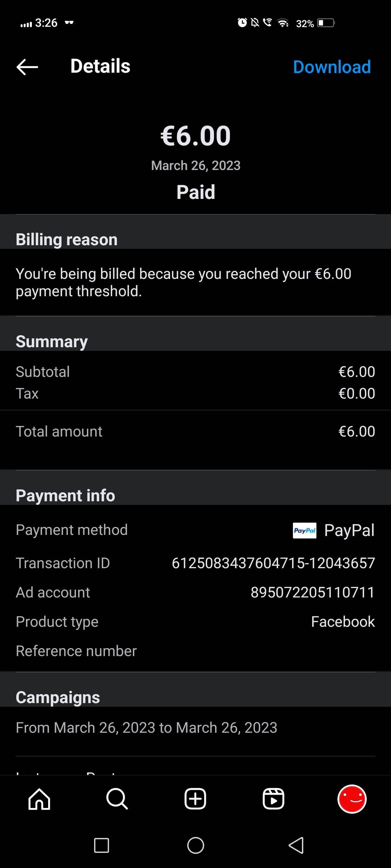Tap the new post plus icon

coord(195,799)
